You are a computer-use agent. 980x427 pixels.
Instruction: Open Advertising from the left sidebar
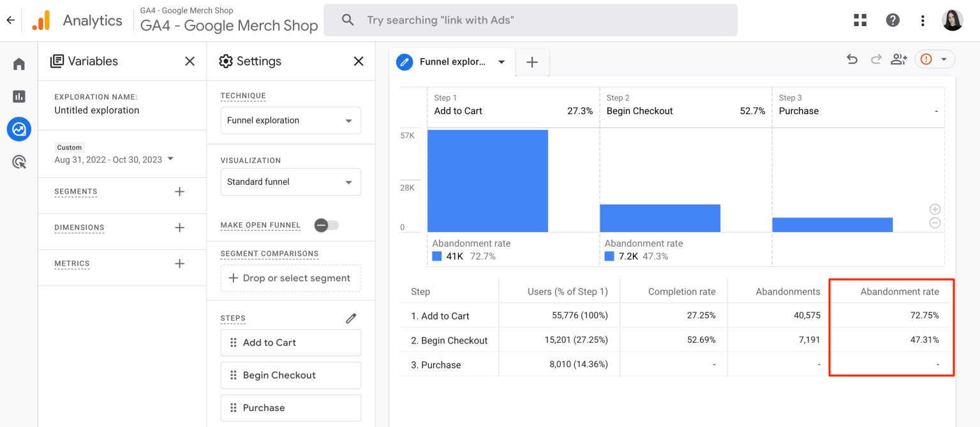click(19, 161)
